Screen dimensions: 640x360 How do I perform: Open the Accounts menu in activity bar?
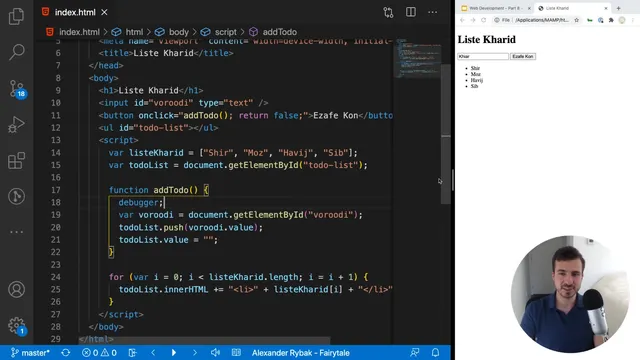coord(16,289)
